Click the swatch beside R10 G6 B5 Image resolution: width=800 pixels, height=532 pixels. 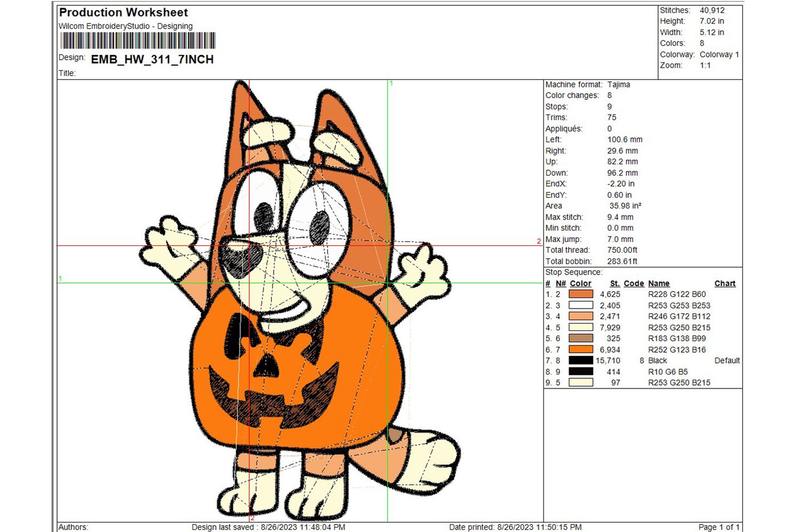click(581, 372)
